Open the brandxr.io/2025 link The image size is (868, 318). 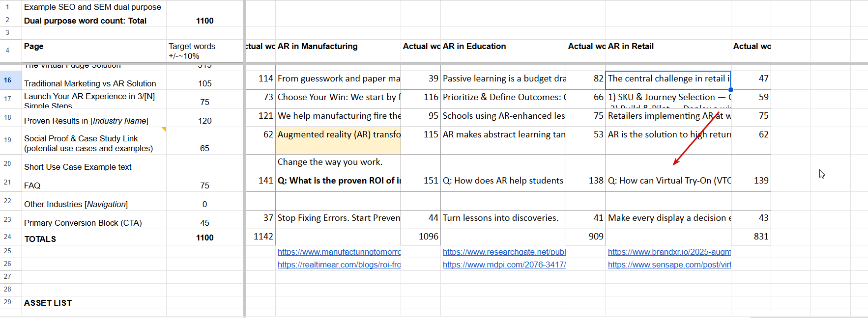(669, 252)
